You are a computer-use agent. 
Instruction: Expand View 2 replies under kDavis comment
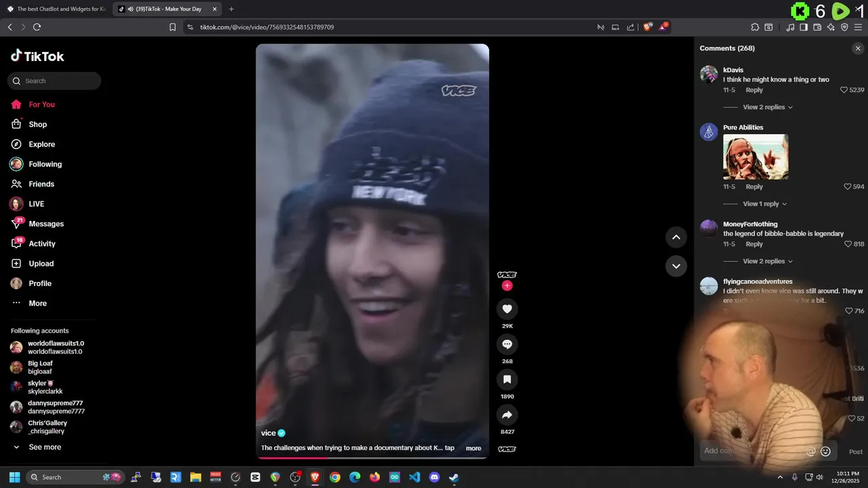(x=768, y=107)
